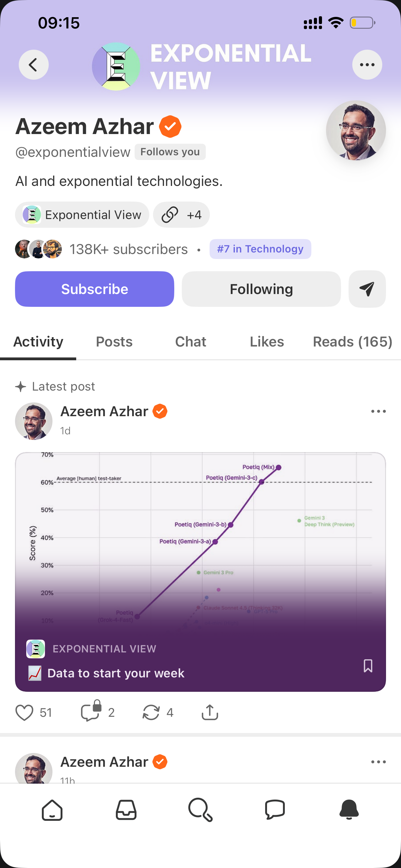Open comments on the latest post
This screenshot has height=868, width=401.
coord(91,712)
